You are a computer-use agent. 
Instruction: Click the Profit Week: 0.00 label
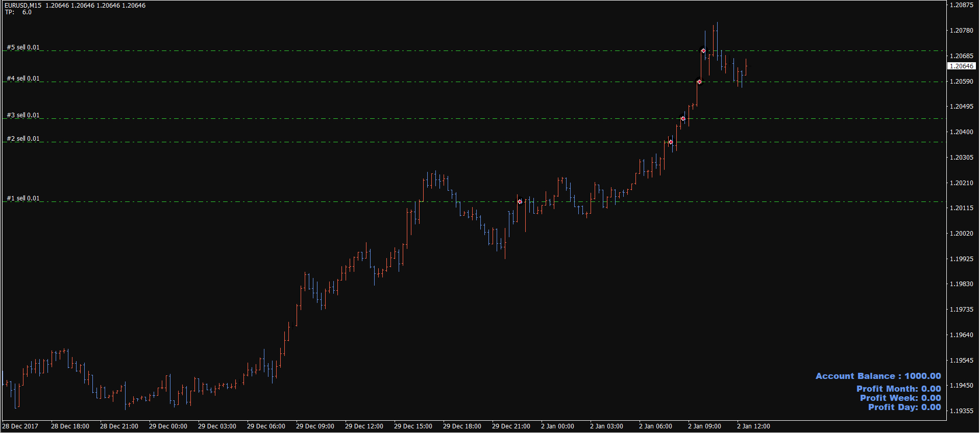(900, 398)
